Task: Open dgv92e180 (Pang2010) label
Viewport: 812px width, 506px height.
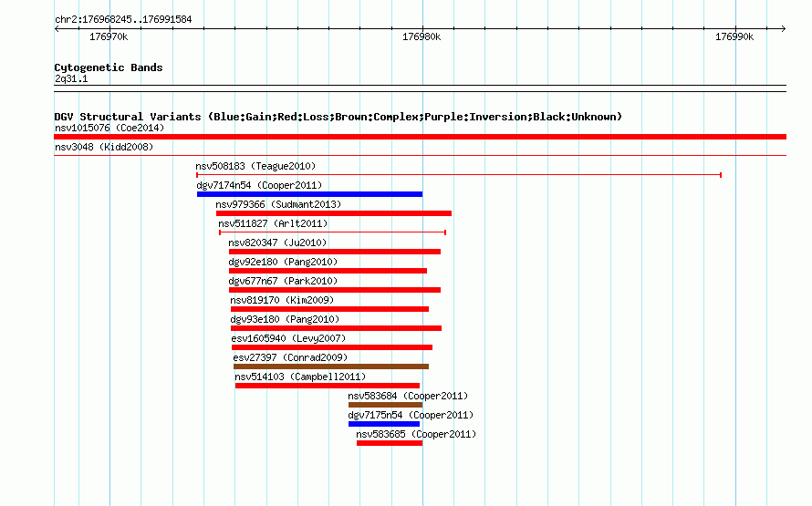Action: (x=283, y=262)
